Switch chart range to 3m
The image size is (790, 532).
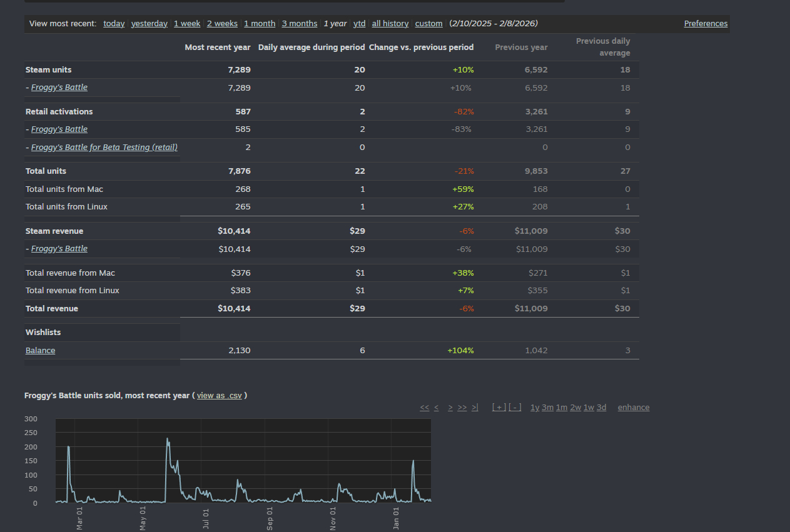pyautogui.click(x=547, y=408)
